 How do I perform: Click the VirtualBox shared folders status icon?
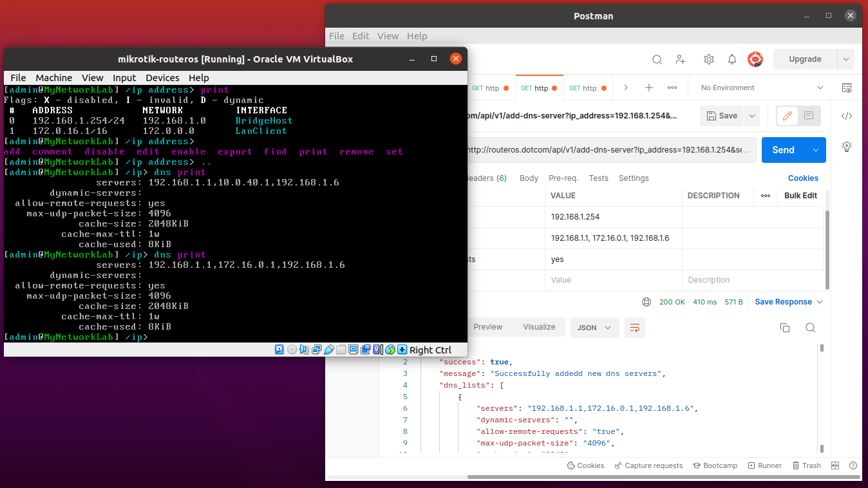341,350
